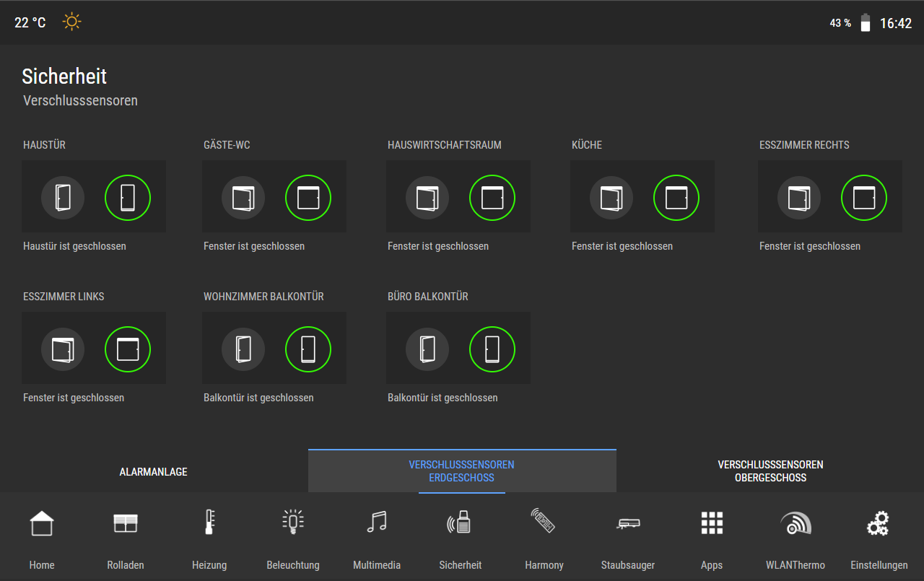Viewport: 924px width, 581px height.
Task: Click Büro Balkontür open-door icon
Action: coord(427,349)
